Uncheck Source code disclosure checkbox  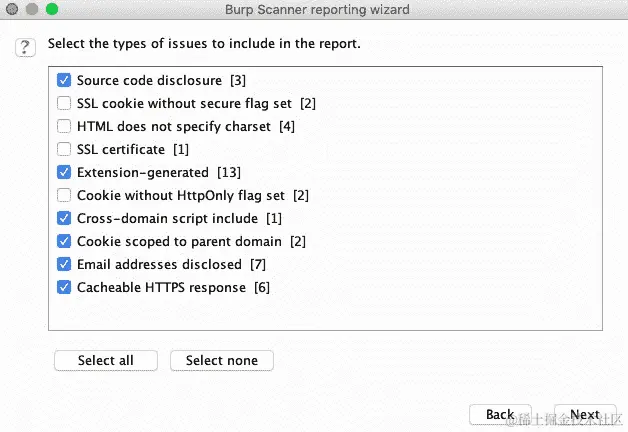[64, 80]
